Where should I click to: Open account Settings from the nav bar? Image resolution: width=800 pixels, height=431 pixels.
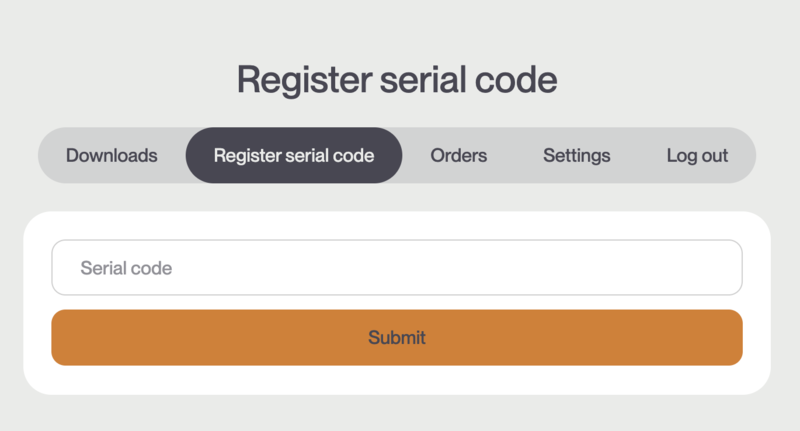(577, 156)
